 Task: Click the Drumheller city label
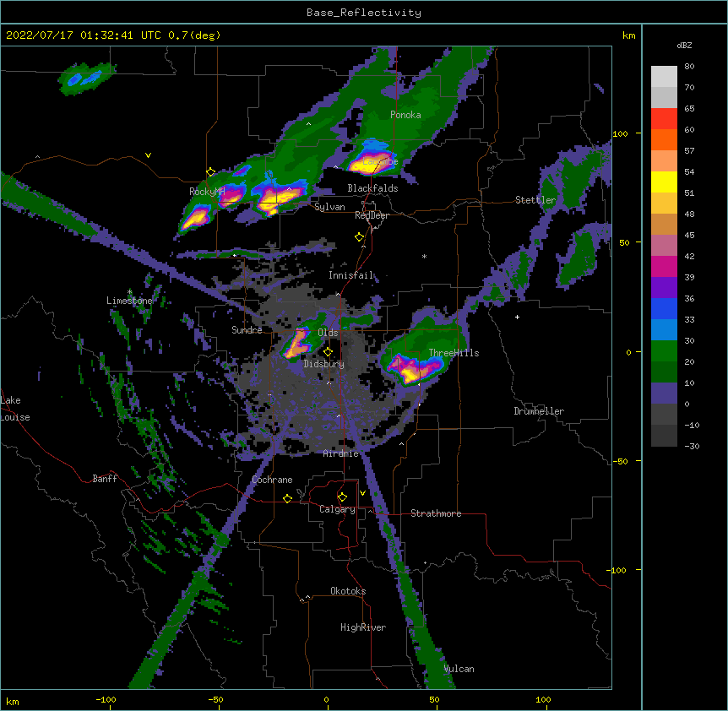click(539, 411)
